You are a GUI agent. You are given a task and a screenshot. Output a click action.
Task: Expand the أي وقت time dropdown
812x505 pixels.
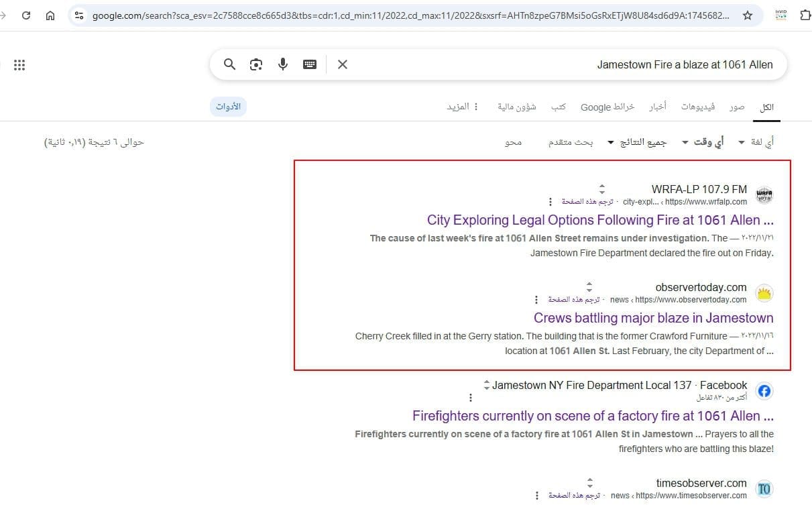coord(703,142)
